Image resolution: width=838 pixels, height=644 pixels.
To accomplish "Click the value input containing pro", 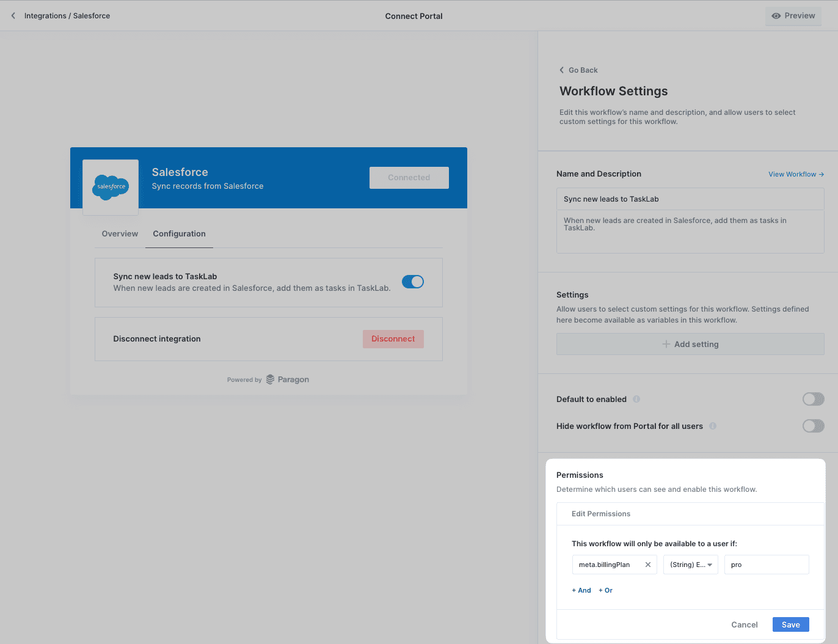I will coord(766,565).
